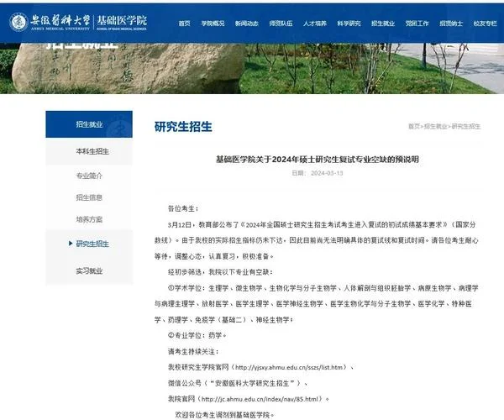Select 专业简介 in the sidebar

[89, 176]
